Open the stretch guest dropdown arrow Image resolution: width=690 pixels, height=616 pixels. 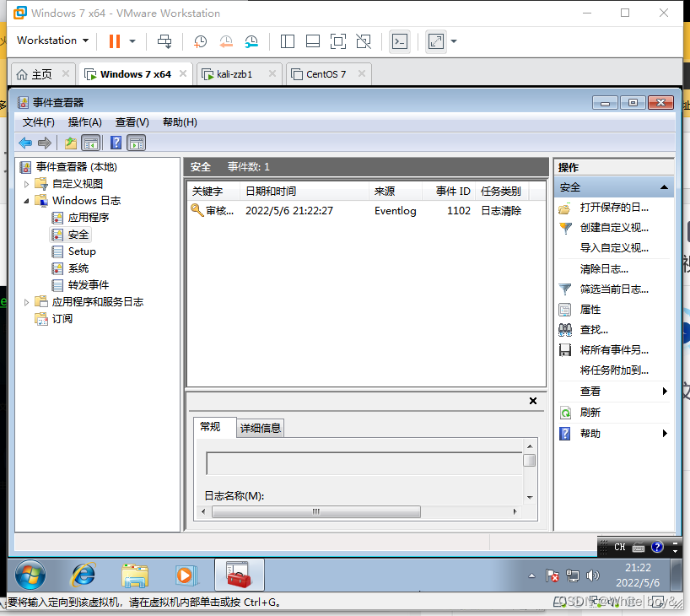click(454, 41)
